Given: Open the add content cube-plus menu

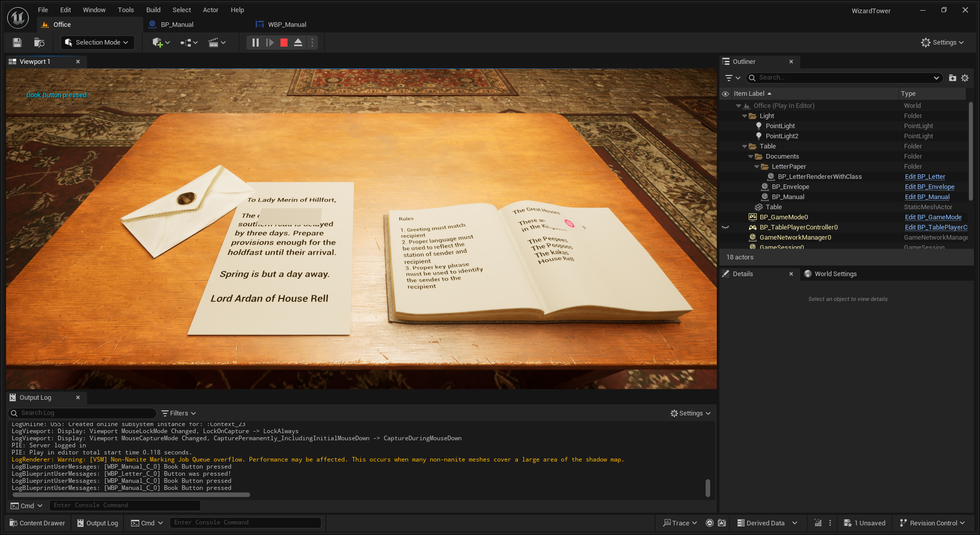Looking at the screenshot, I should click(161, 43).
